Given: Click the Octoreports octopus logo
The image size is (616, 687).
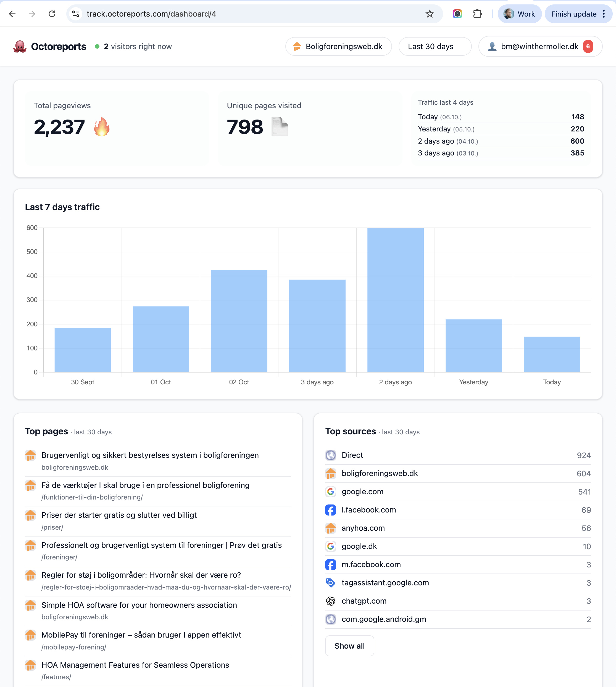Looking at the screenshot, I should [20, 47].
